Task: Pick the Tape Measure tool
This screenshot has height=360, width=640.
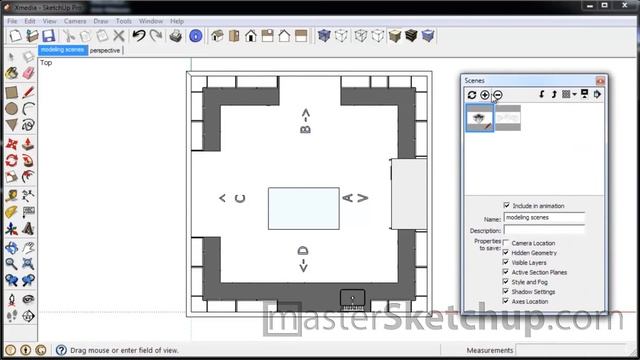Action: click(11, 196)
